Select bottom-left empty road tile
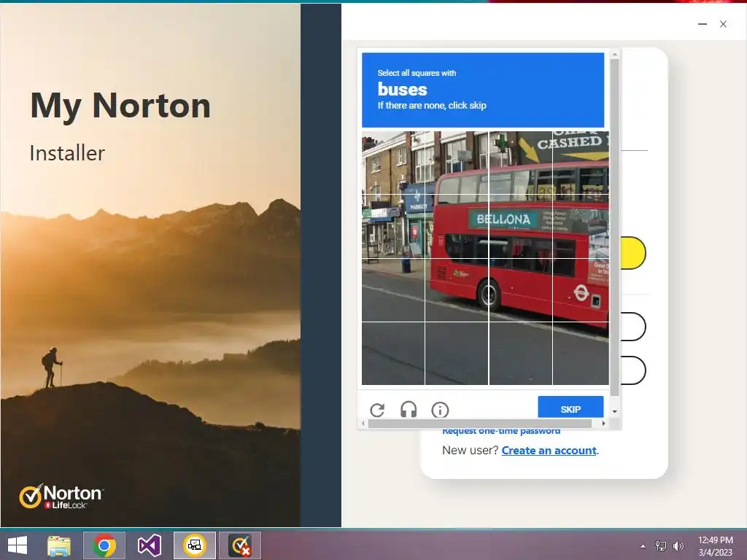 pyautogui.click(x=393, y=354)
